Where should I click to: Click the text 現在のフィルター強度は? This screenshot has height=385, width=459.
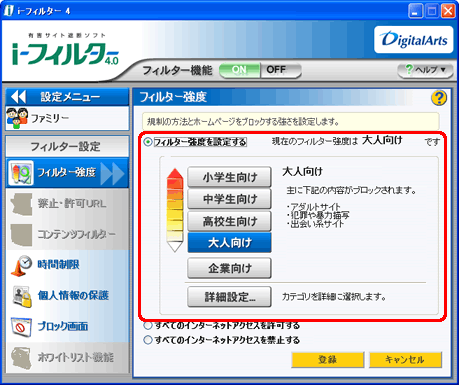pos(315,142)
